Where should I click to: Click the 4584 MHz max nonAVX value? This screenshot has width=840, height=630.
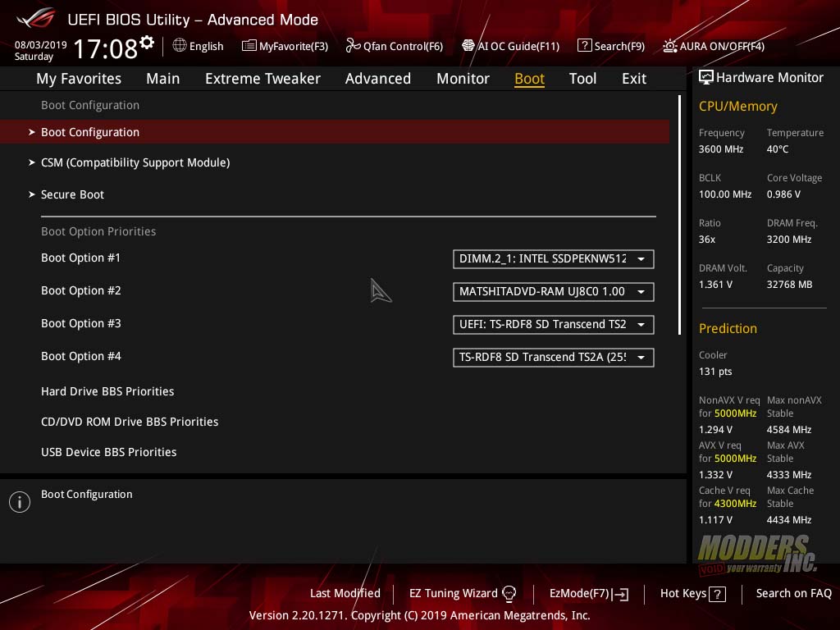pos(789,430)
